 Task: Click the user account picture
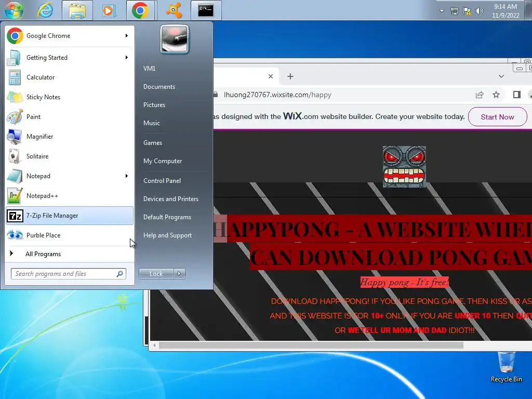[175, 39]
